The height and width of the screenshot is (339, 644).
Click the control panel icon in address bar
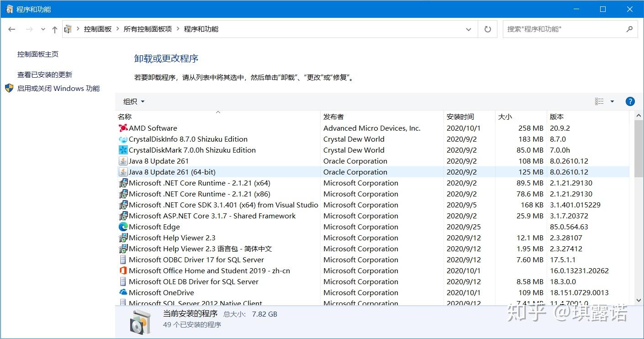click(x=68, y=29)
